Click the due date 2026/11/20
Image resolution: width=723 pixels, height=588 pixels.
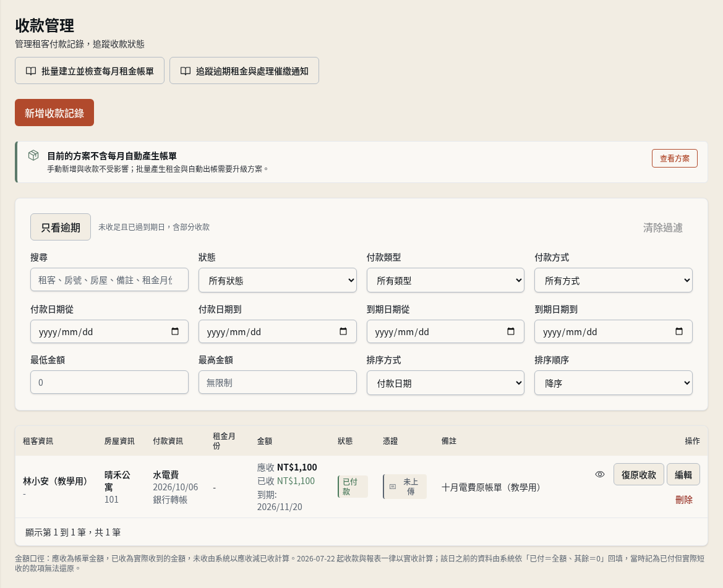tap(280, 507)
